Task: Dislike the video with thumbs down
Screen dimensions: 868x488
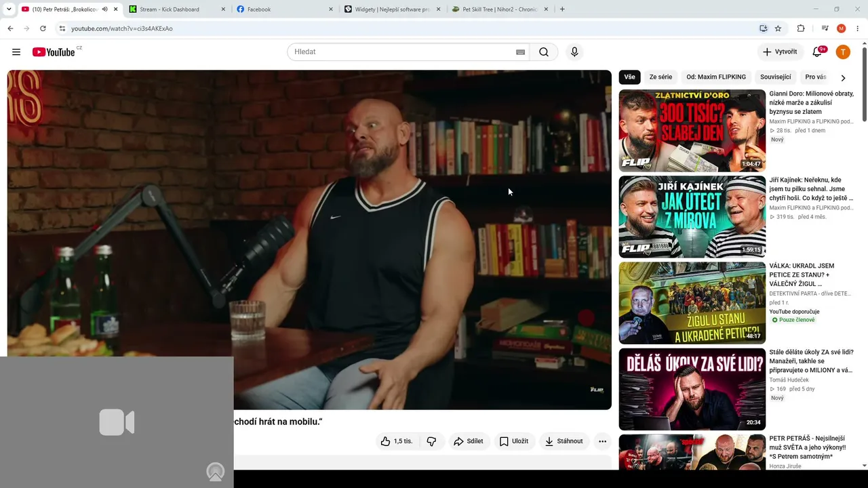Action: tap(431, 441)
